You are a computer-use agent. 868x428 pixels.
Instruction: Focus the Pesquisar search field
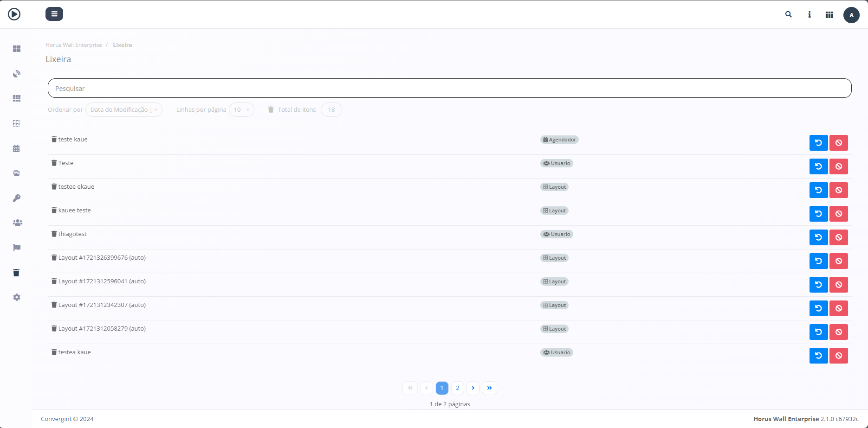449,88
